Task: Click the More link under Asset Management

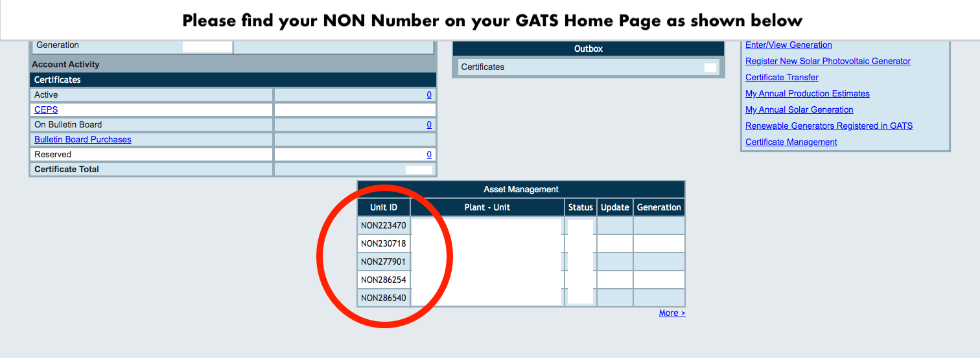Action: tap(672, 313)
